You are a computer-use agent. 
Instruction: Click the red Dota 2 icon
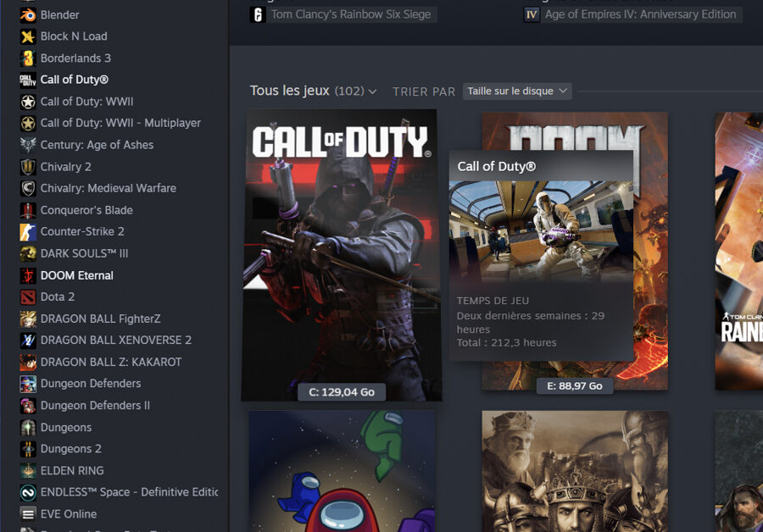click(x=28, y=296)
